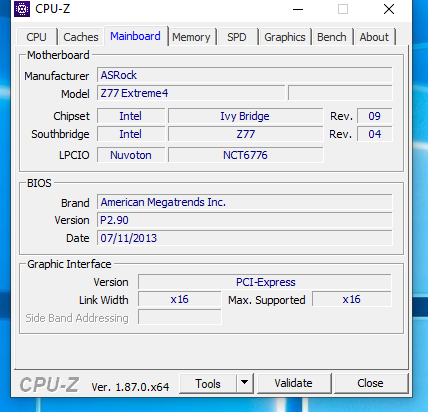Switch to the CPU tab

pyautogui.click(x=36, y=37)
